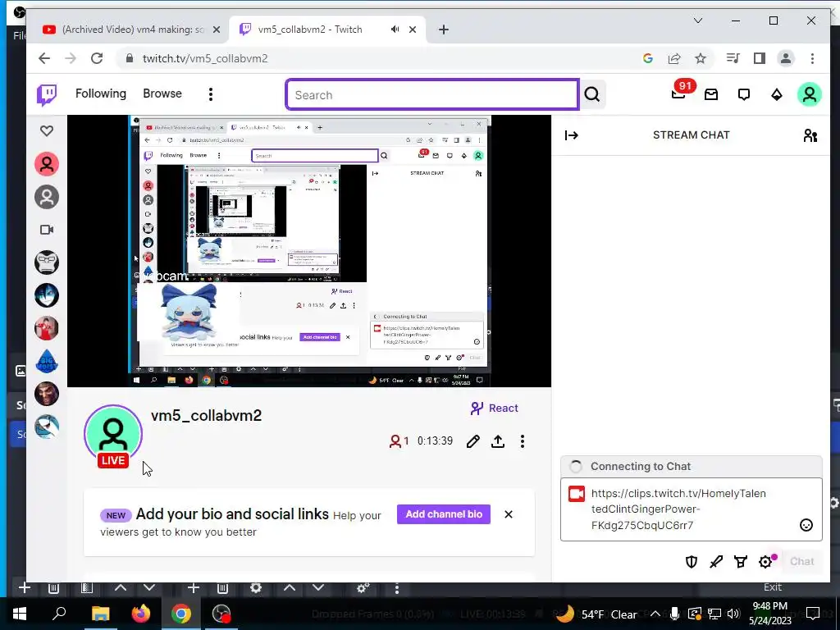This screenshot has height=630, width=840.
Task: Click the vm5_collabvm2 profile avatar
Action: tap(113, 434)
